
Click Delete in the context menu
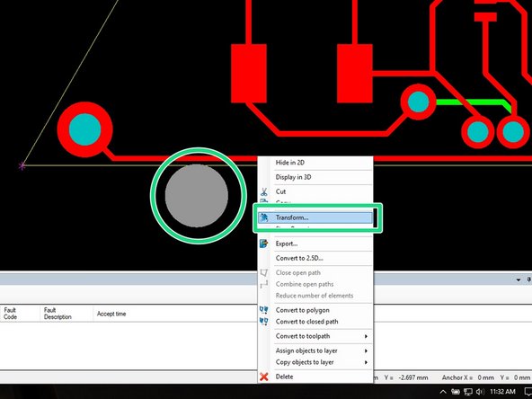point(315,377)
